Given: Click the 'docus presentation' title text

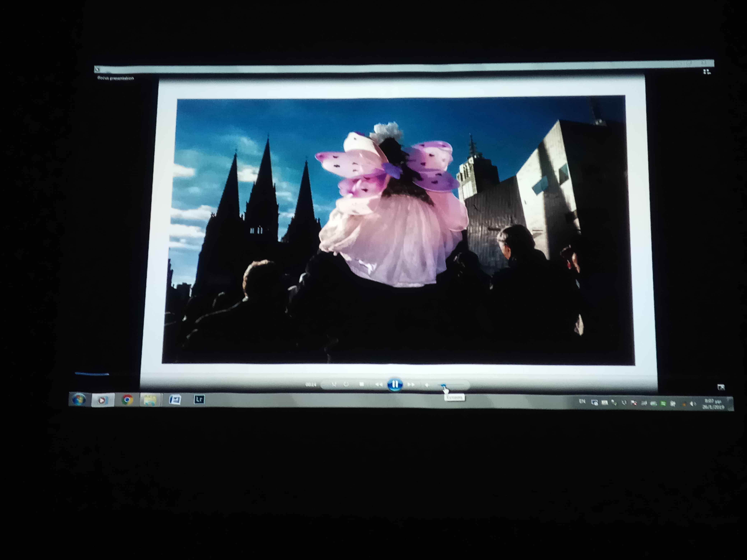Looking at the screenshot, I should 115,78.
